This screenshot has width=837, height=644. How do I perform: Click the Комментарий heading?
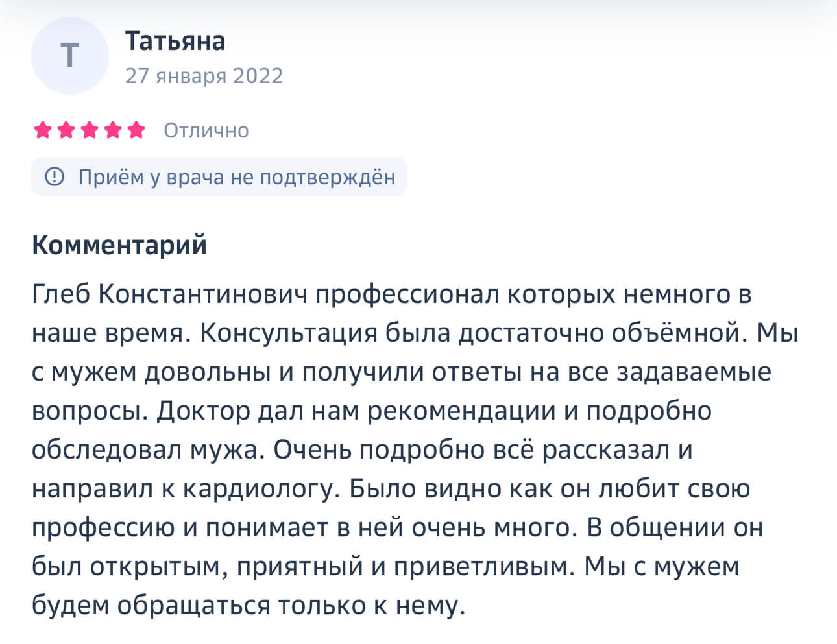[119, 245]
